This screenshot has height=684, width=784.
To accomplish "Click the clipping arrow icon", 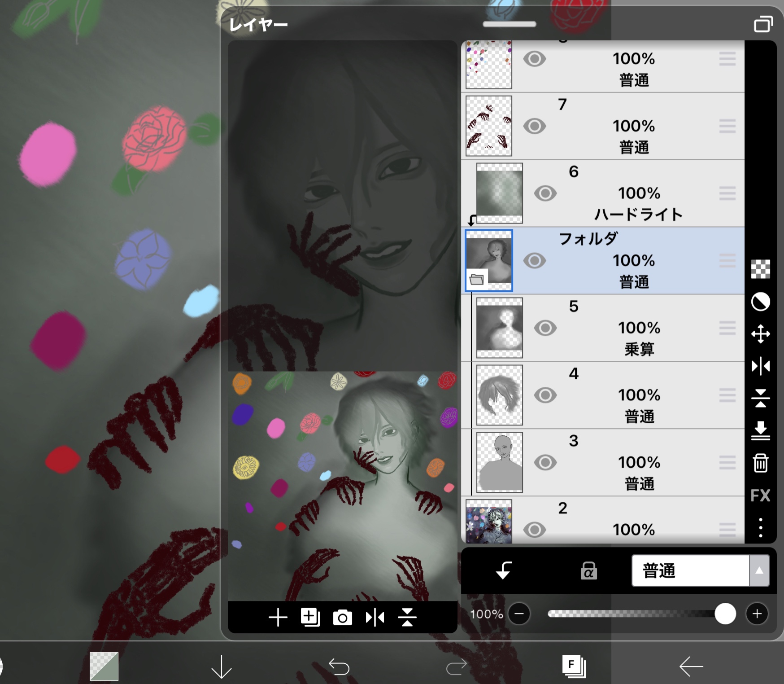I will point(504,571).
